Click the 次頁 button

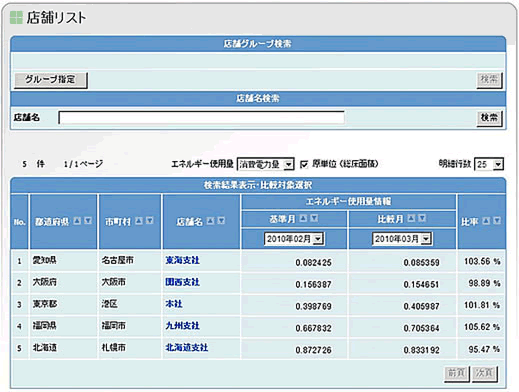tap(485, 373)
